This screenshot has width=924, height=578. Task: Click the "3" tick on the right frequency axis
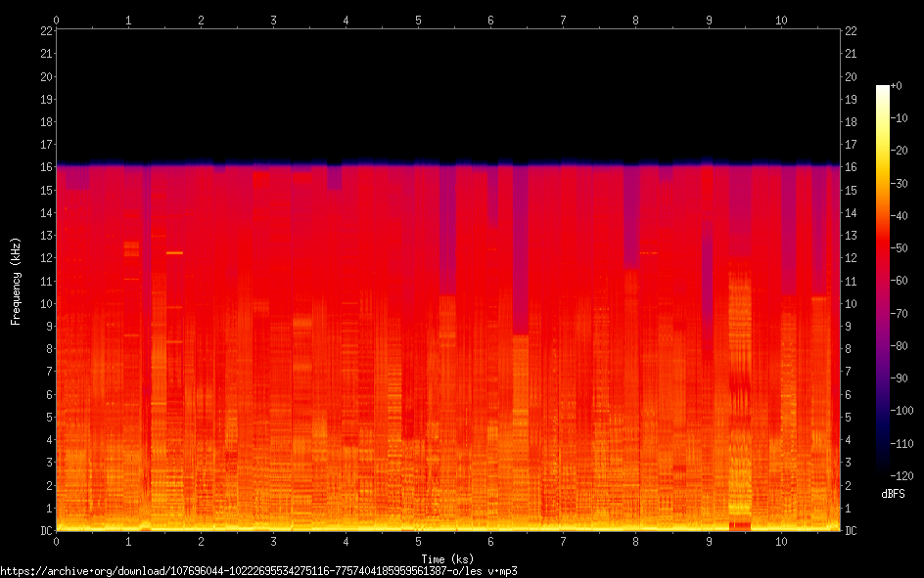pos(848,463)
